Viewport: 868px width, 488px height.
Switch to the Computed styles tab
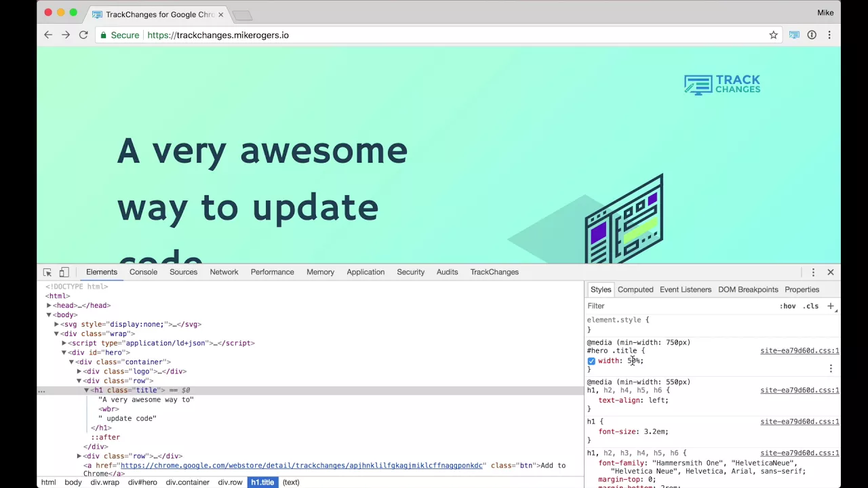pos(635,290)
